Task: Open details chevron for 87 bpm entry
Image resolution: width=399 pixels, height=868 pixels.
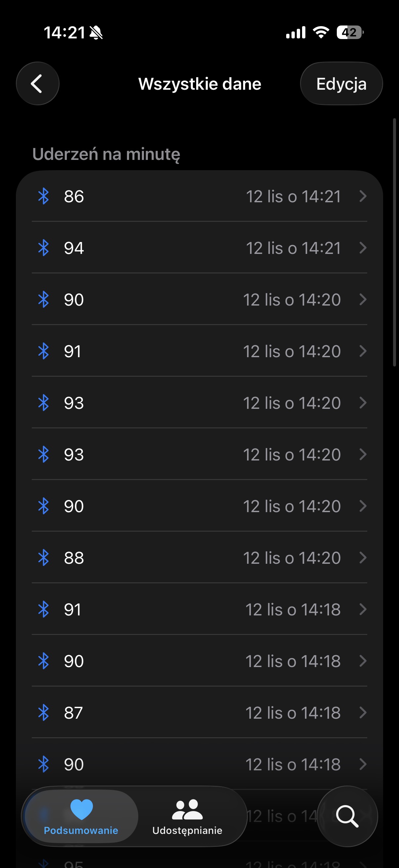Action: [x=363, y=713]
